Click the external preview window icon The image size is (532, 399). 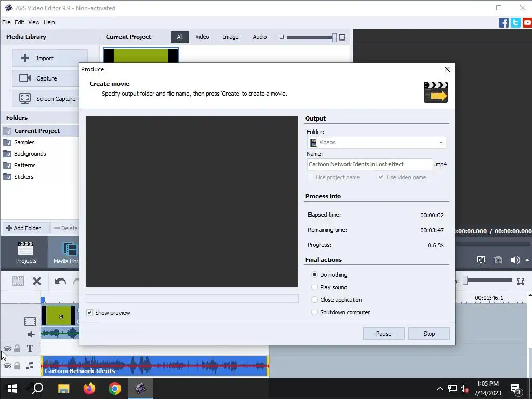[481, 260]
